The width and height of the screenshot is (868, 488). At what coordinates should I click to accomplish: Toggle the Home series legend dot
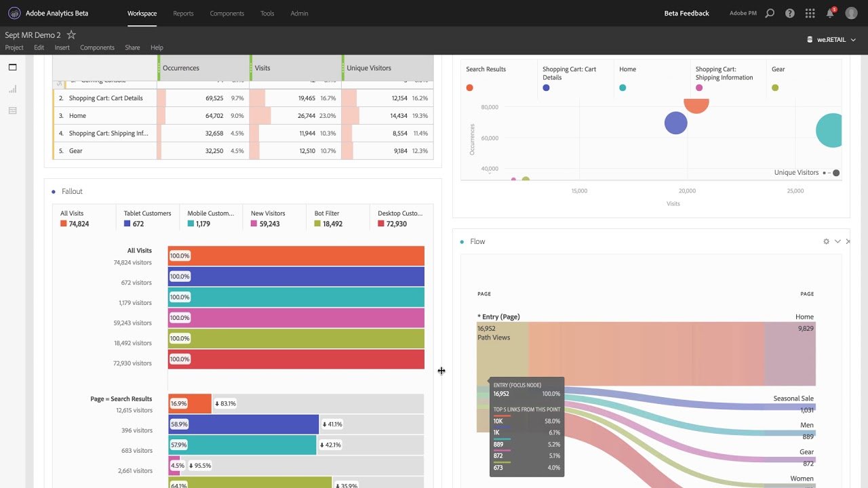click(623, 87)
